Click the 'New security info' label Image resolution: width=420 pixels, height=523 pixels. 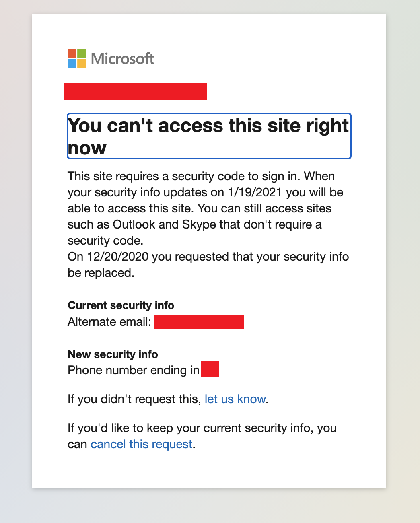click(x=113, y=354)
